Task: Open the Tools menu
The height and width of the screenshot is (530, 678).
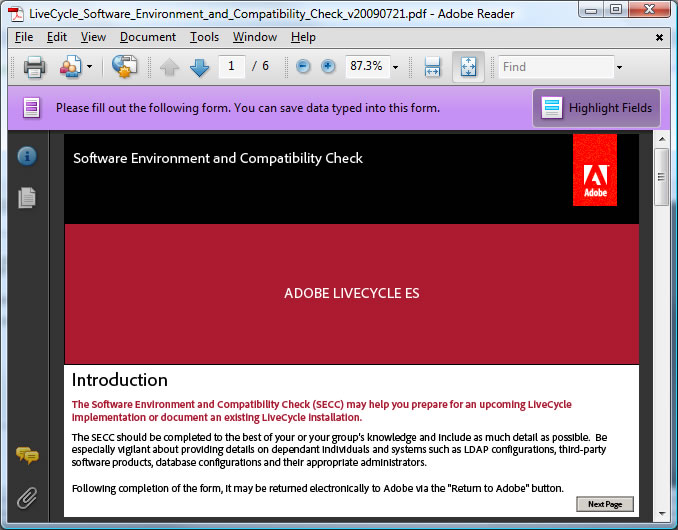Action: pyautogui.click(x=205, y=37)
